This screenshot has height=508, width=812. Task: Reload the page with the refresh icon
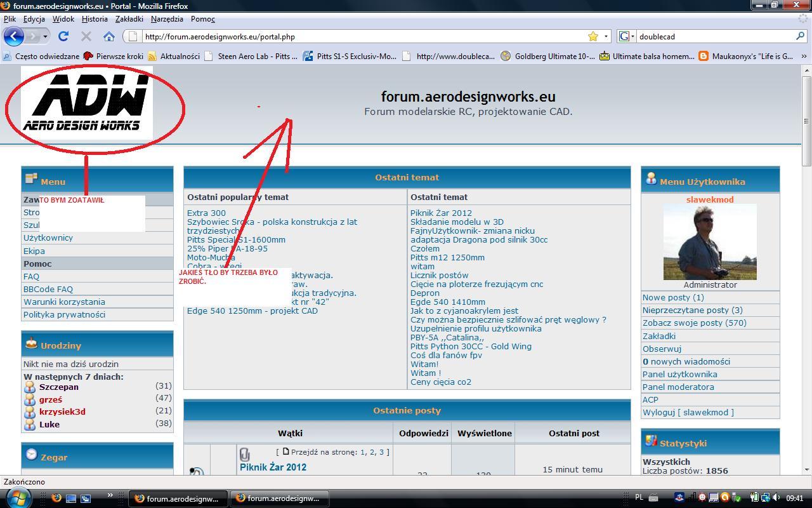point(63,36)
